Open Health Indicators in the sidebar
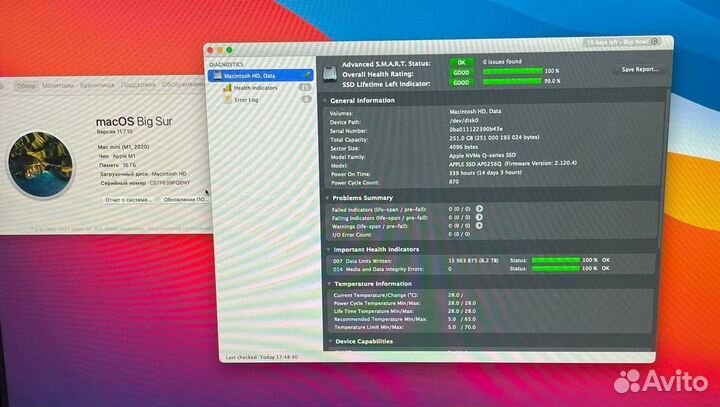 point(255,87)
